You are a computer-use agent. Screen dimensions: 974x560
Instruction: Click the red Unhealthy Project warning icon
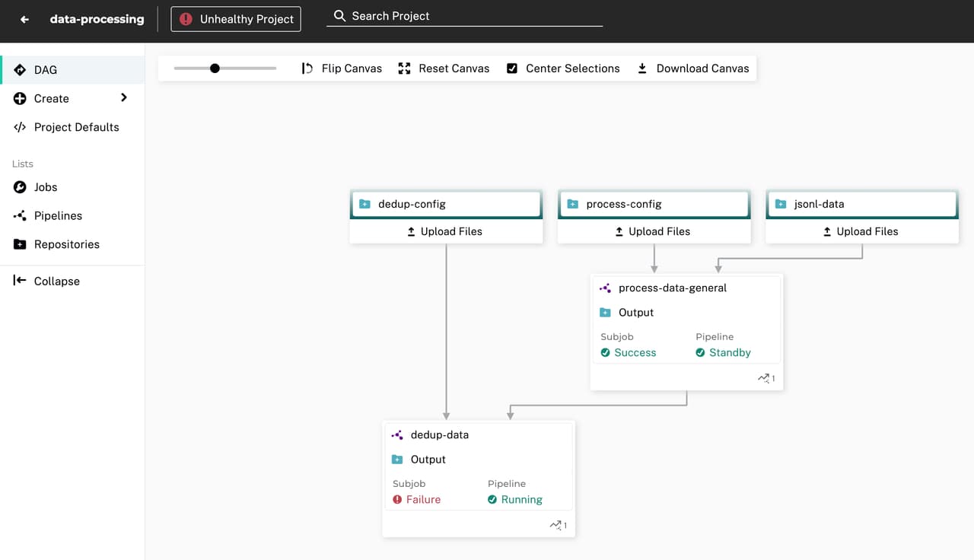186,20
